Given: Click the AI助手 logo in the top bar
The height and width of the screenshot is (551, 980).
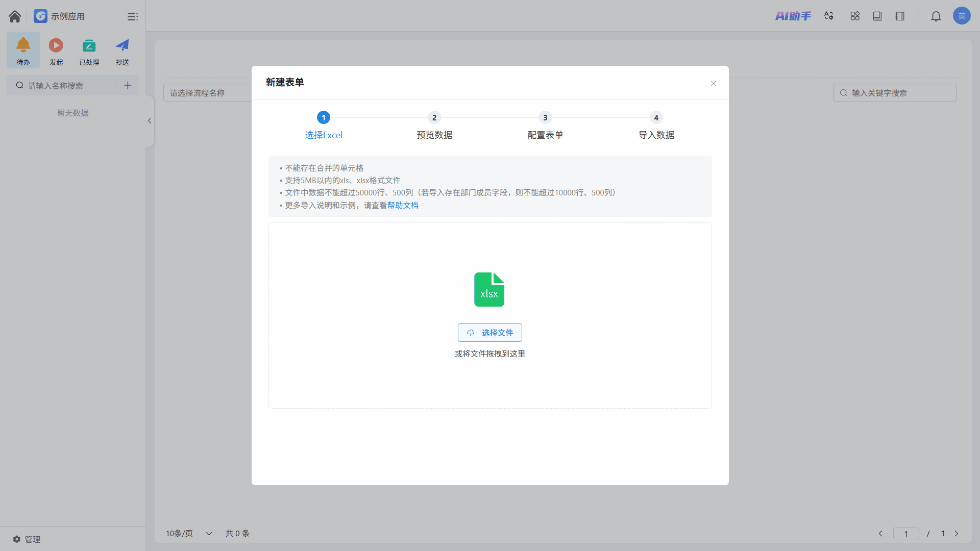Looking at the screenshot, I should tap(793, 16).
